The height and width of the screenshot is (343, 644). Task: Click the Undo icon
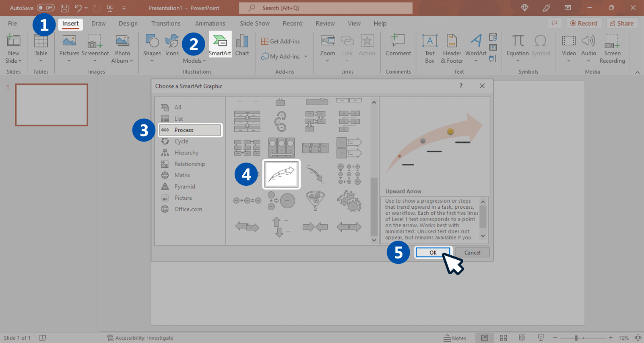[78, 8]
